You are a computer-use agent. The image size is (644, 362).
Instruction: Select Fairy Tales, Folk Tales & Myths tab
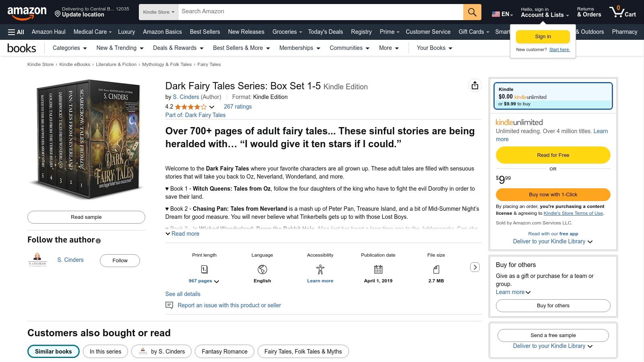pos(303,352)
